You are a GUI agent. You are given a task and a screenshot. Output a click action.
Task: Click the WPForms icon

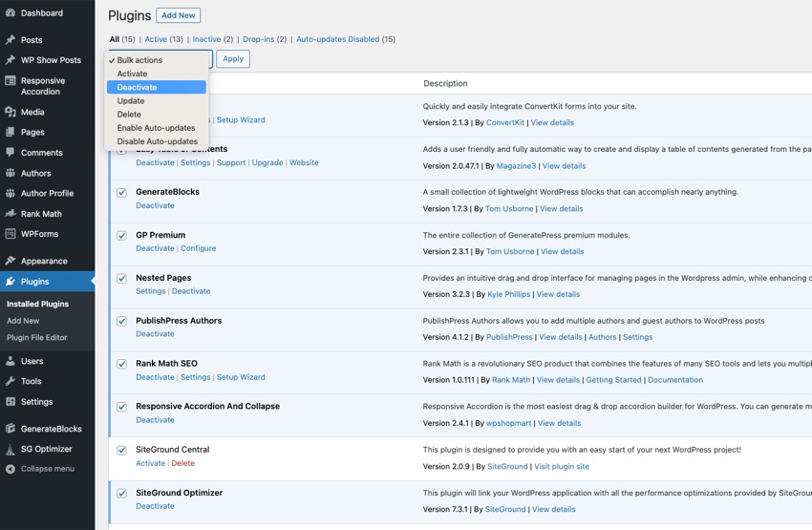click(11, 234)
